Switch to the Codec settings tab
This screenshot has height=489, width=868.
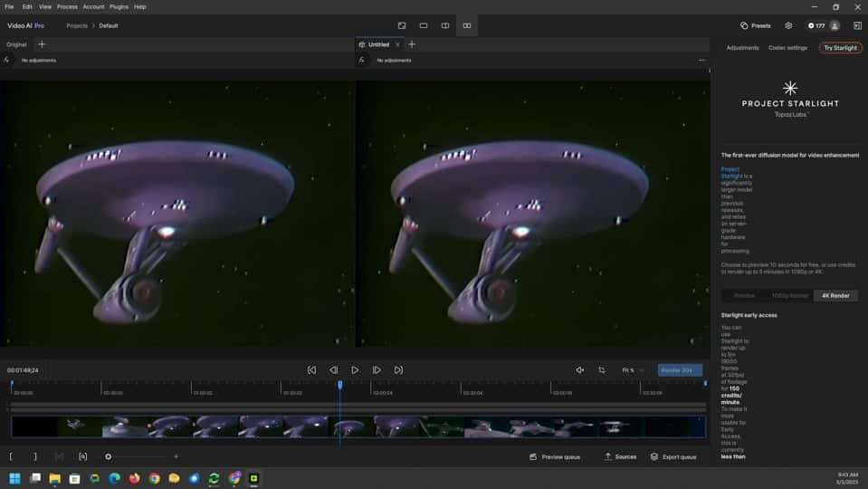tap(787, 48)
